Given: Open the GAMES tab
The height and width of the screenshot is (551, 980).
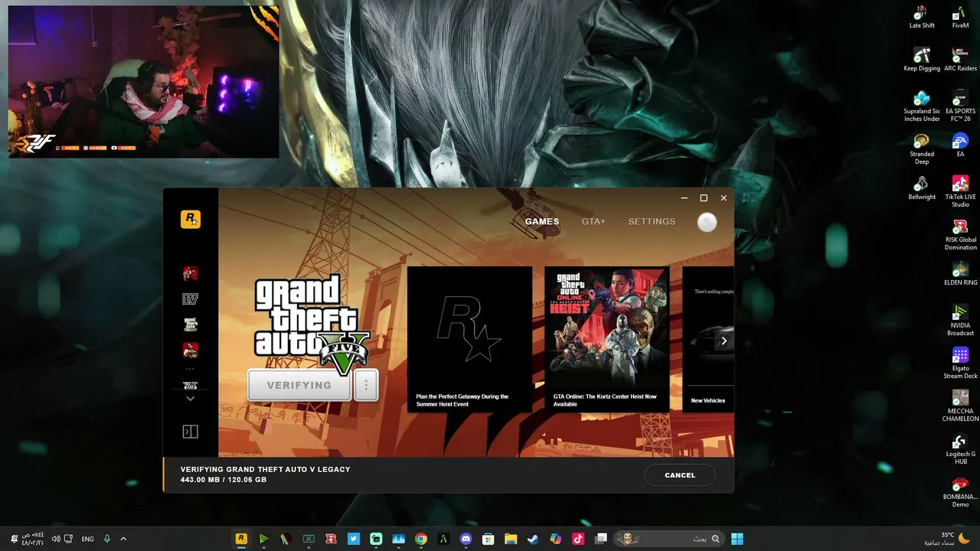Looking at the screenshot, I should (x=542, y=221).
